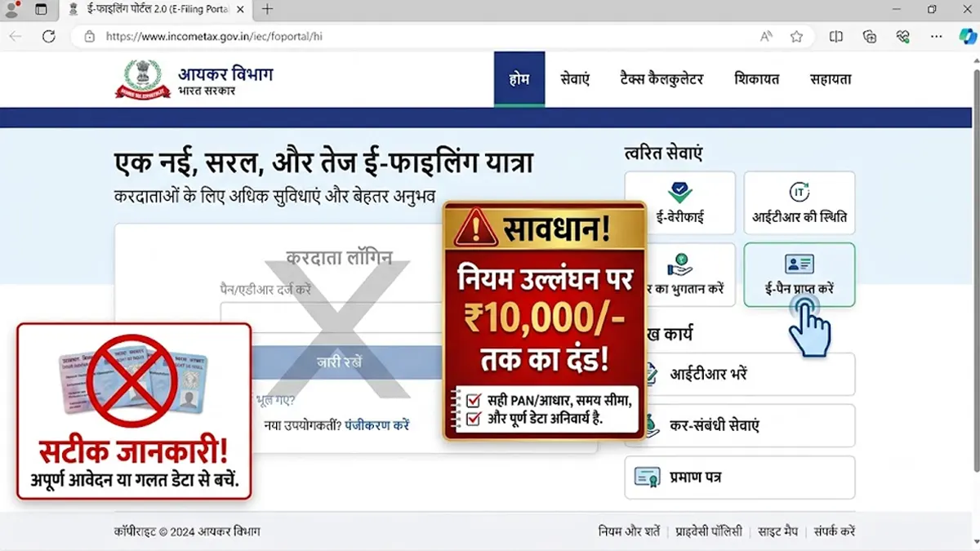Click the जारी रखें button

pos(340,362)
